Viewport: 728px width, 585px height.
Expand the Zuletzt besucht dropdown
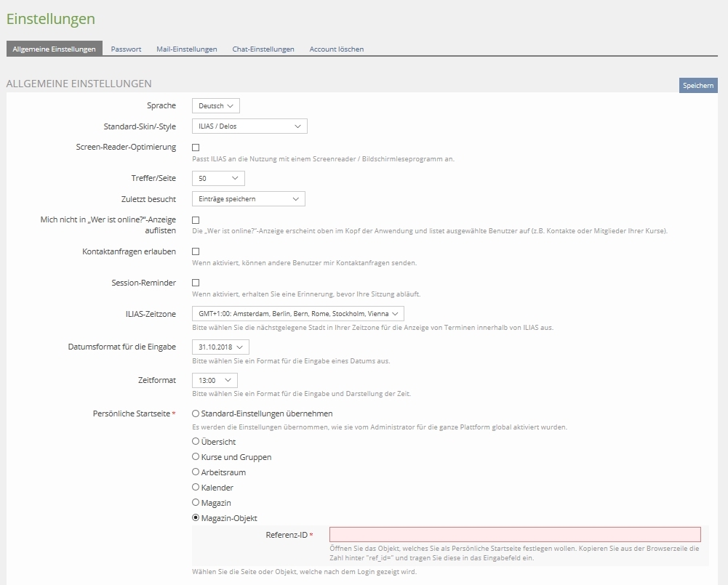point(248,199)
